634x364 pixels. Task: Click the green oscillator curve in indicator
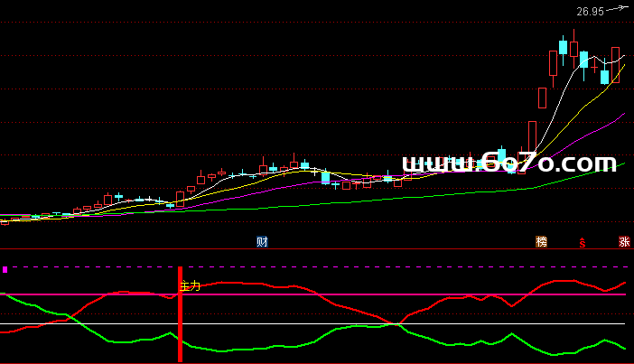click(271, 348)
